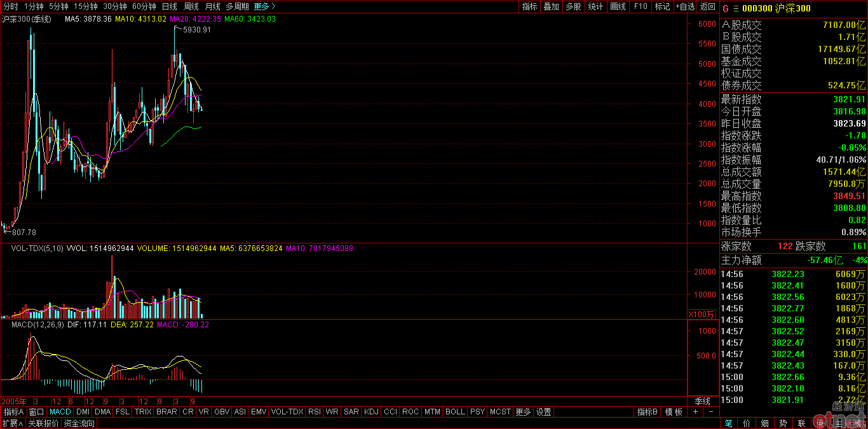The image size is (868, 429).
Task: Open the 多周期 multi-period view
Action: tap(238, 6)
